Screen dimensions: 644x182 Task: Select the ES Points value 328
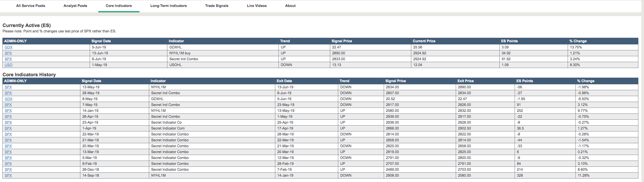(545, 175)
